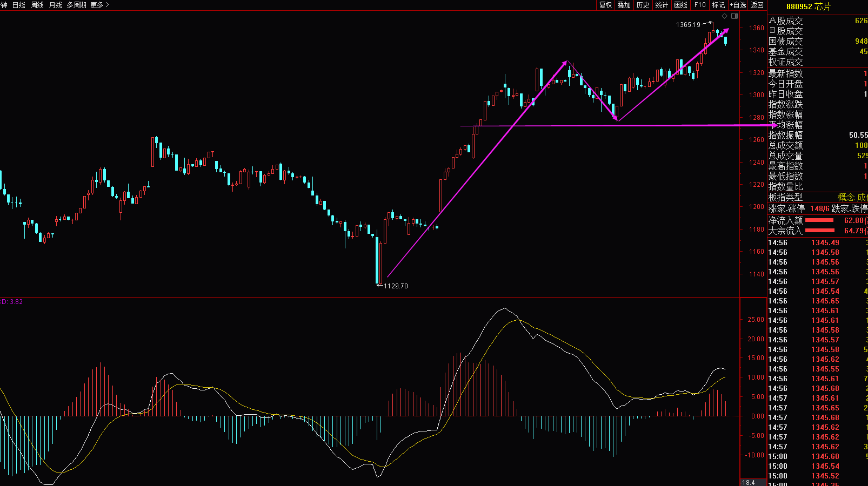Open the 历史 history tool
Screen dimensions: 868x486
(x=643, y=5)
